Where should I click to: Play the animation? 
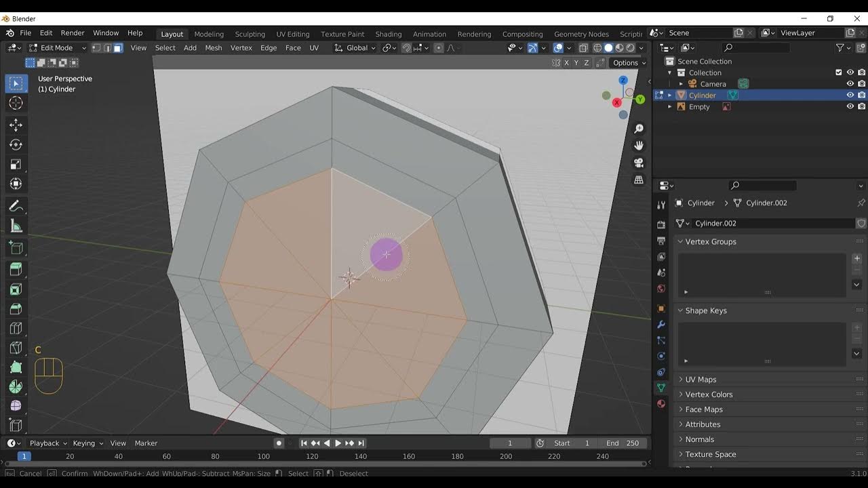338,443
